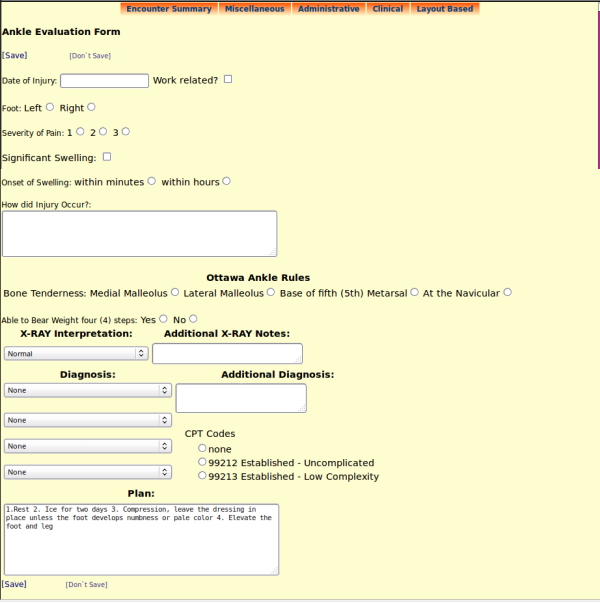600x603 pixels.
Task: Check the Work related checkbox
Action: click(228, 79)
